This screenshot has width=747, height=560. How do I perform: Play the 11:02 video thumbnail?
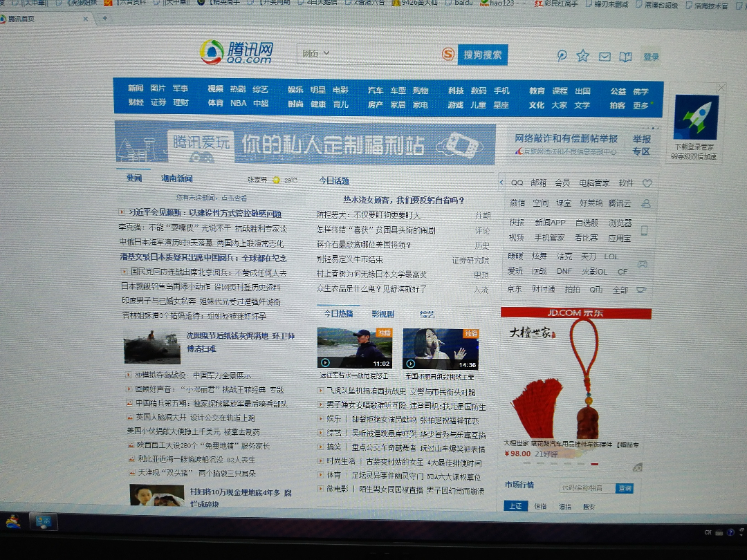[354, 348]
